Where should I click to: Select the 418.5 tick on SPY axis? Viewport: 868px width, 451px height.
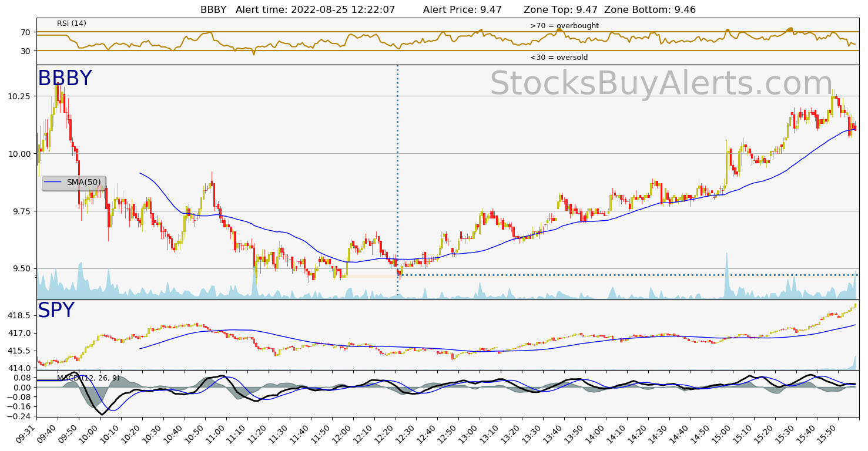coord(20,315)
